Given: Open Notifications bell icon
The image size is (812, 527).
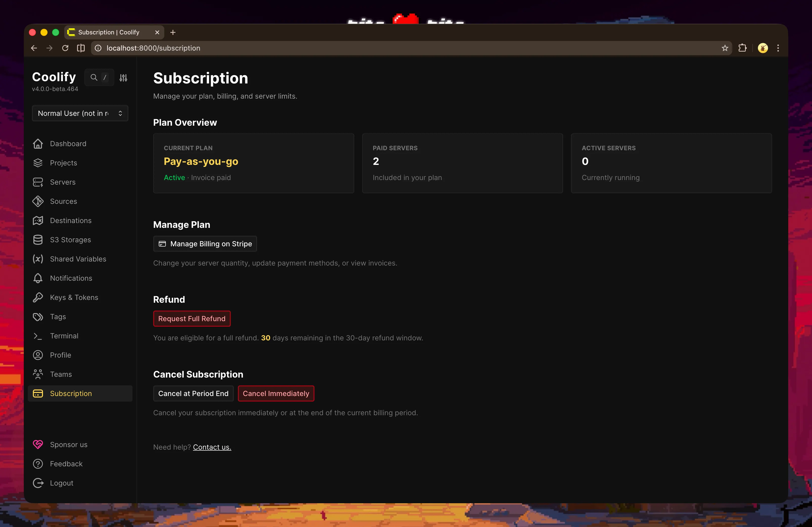Looking at the screenshot, I should coord(38,278).
